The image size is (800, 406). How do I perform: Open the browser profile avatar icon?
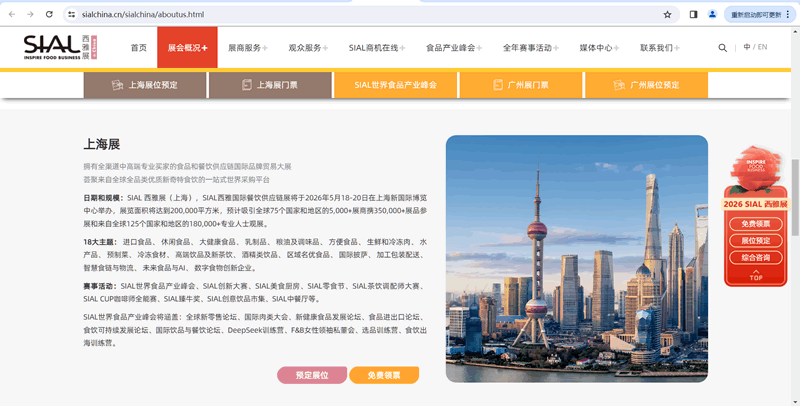click(x=712, y=15)
